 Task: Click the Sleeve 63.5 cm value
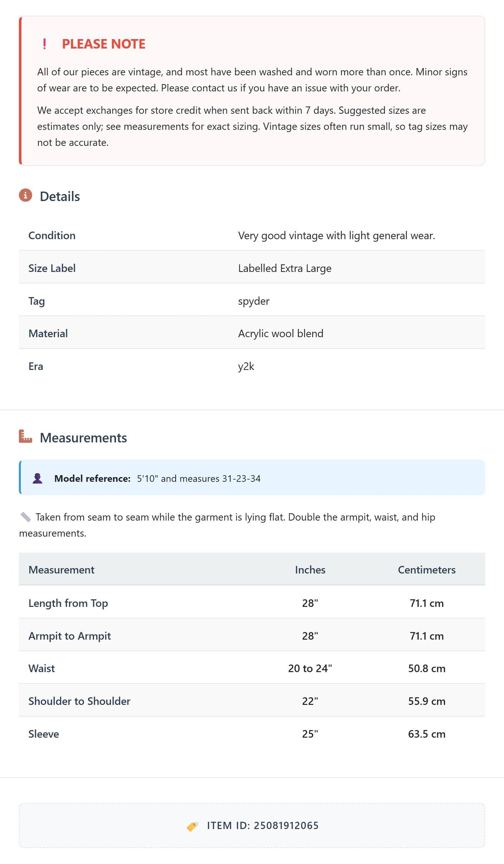pyautogui.click(x=427, y=734)
